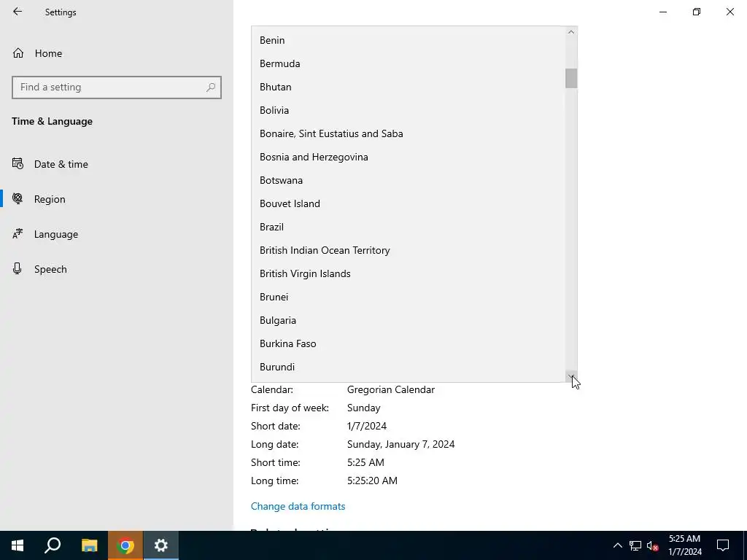Focus the Find a setting search box
747x560 pixels.
click(x=117, y=87)
